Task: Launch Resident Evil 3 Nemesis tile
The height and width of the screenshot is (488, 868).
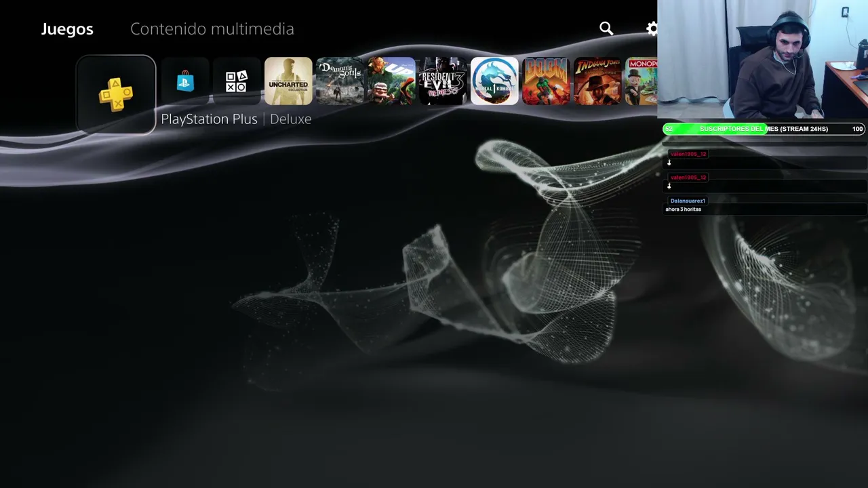Action: click(x=443, y=81)
